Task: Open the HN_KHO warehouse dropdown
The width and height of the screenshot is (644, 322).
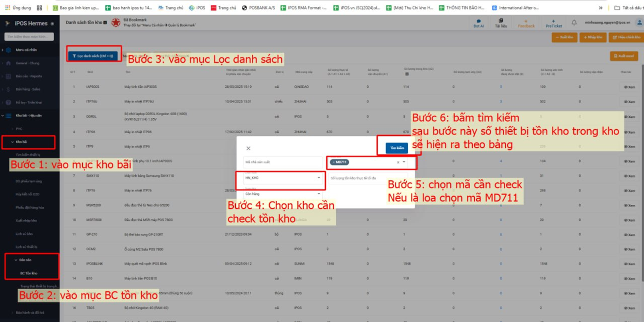Action: [x=282, y=178]
